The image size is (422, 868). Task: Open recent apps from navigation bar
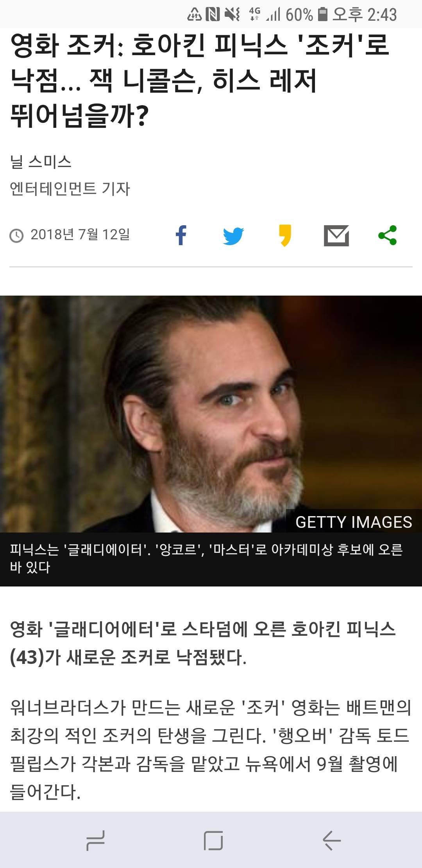pos(95,840)
